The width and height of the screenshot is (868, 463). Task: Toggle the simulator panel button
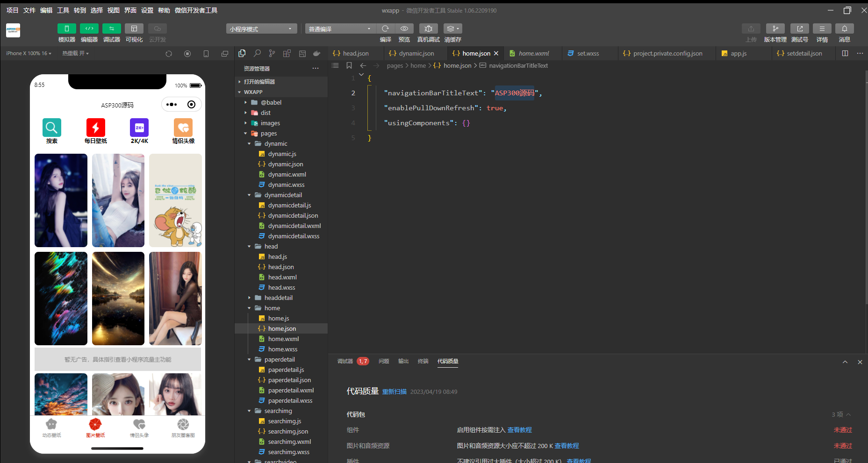[x=67, y=29]
